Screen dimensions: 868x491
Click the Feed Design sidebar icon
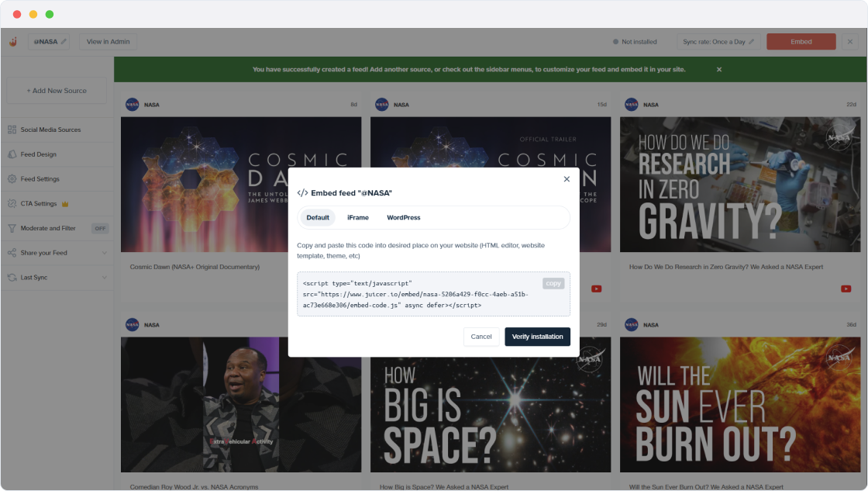click(x=12, y=154)
